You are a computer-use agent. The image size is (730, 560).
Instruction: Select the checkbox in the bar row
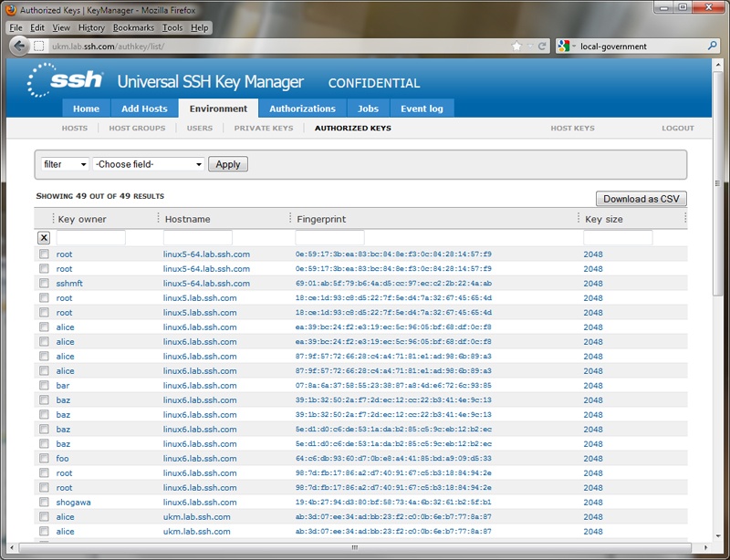pyautogui.click(x=44, y=385)
